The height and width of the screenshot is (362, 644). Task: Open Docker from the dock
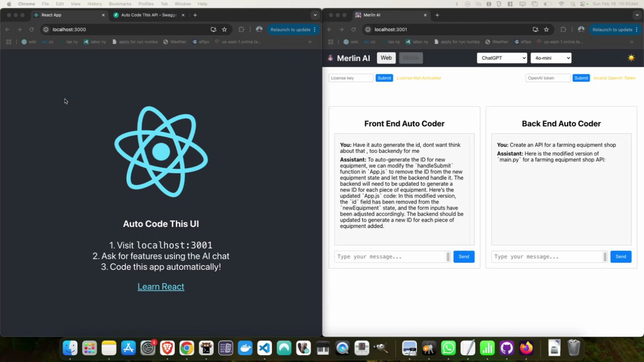245,348
